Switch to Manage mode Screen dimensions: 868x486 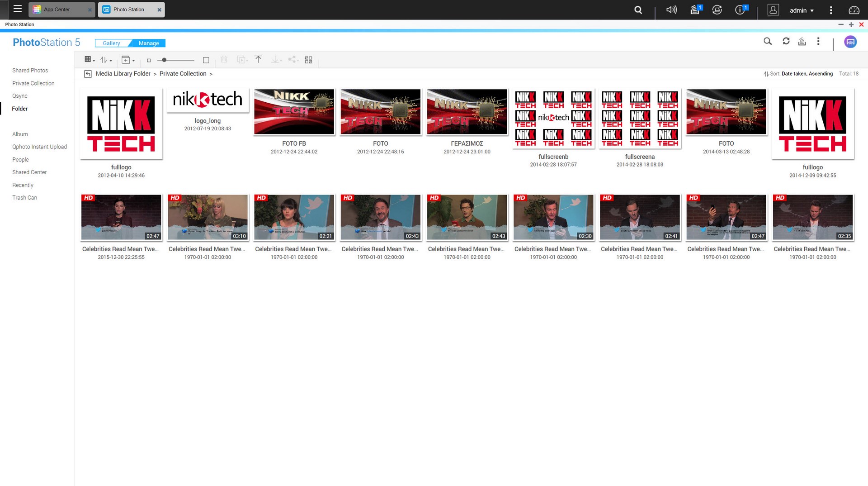point(149,43)
